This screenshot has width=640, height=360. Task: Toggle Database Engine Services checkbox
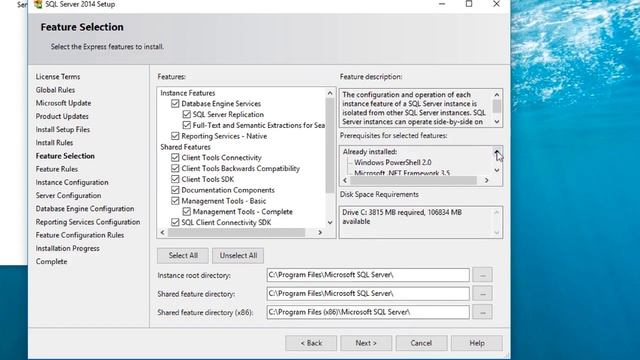[x=175, y=104]
